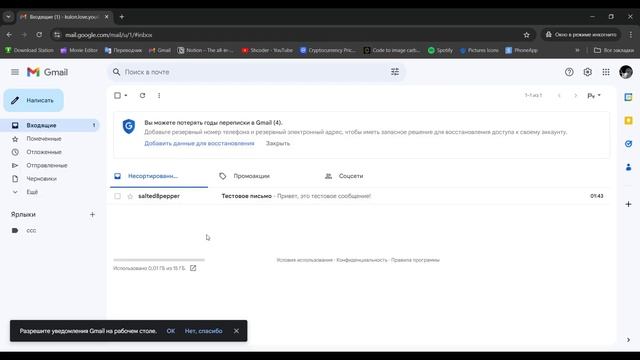
Task: Get add-ons with the plus icon
Action: pos(629,204)
